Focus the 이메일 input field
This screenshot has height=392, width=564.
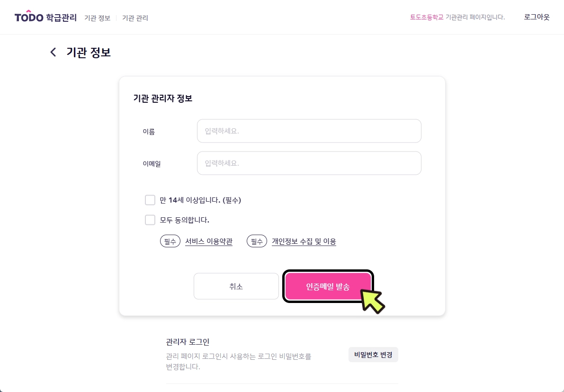(309, 163)
